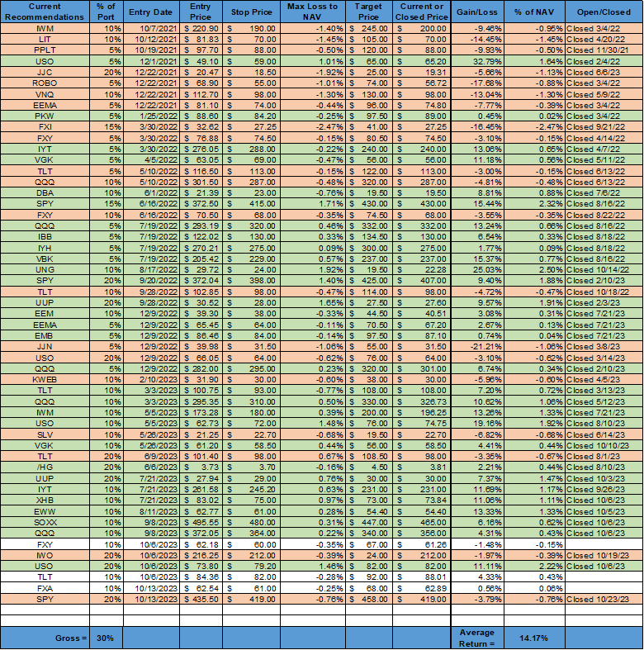This screenshot has width=644, height=650.
Task: Select the 245.20 stop price cell
Action: [252, 490]
